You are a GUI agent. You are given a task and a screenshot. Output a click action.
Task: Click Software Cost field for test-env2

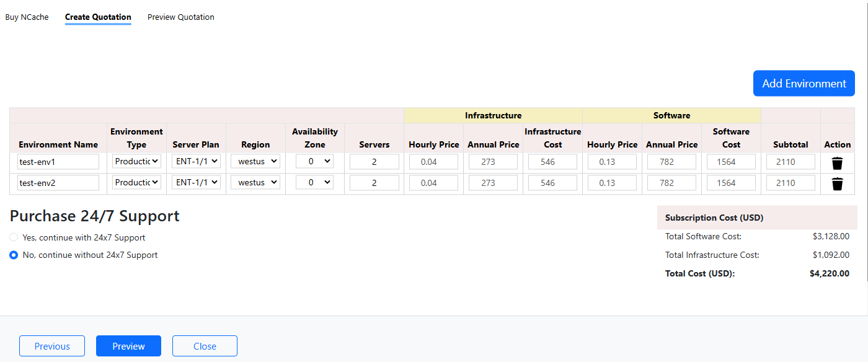click(x=731, y=182)
